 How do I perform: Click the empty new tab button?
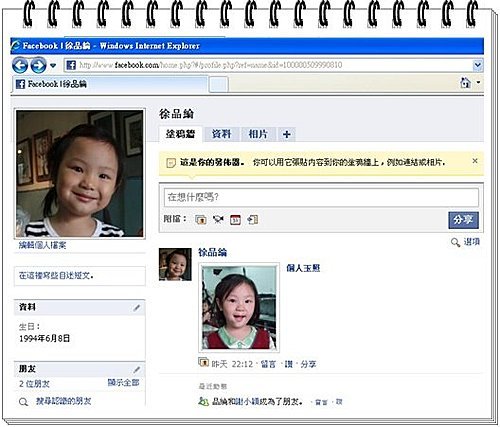[219, 84]
